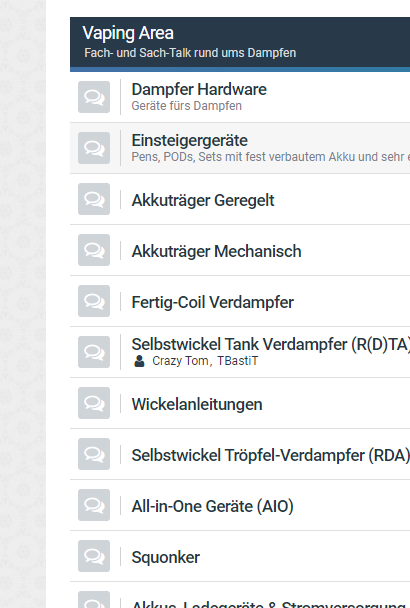Viewport: 410px width, 608px height.
Task: Click the forum icon beside Squonker
Action: coord(94,556)
